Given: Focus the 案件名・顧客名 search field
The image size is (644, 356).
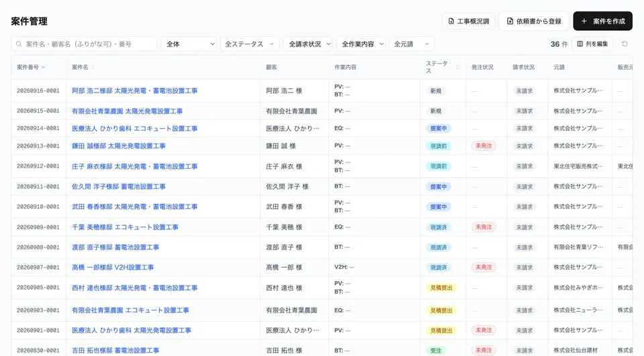Looking at the screenshot, I should coord(84,44).
